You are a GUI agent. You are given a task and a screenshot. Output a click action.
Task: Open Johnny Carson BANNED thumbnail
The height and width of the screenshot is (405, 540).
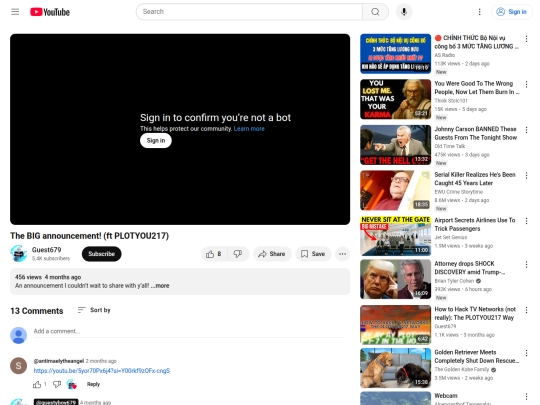[x=395, y=145]
